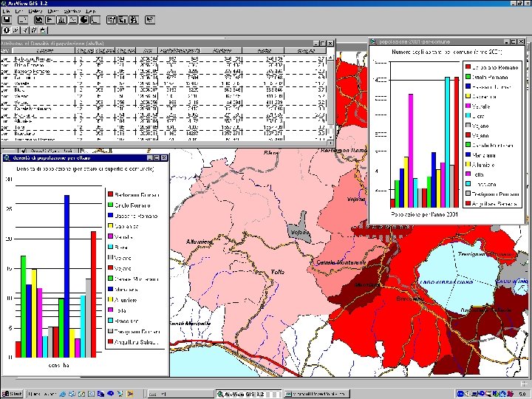Screen dimensions: 532x399
Task: Click gray Trevignano Romano swatch in density legend
Action: coord(110,331)
